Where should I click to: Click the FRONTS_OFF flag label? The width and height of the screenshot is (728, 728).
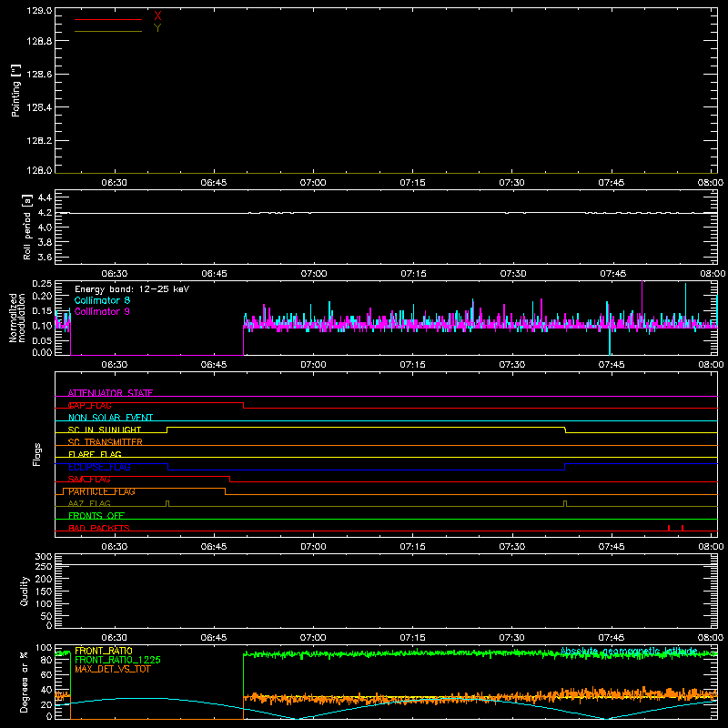click(96, 516)
